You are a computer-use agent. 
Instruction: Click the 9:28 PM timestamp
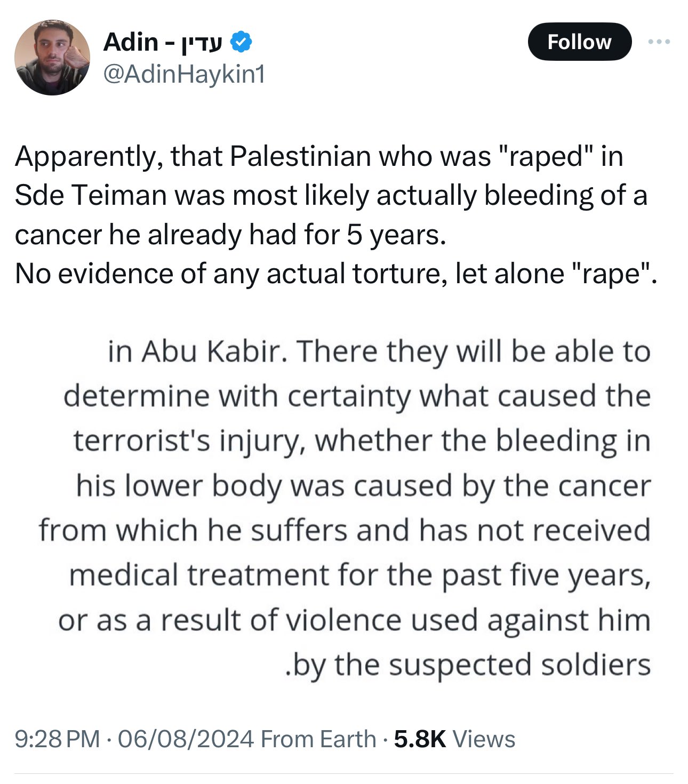coord(57,739)
